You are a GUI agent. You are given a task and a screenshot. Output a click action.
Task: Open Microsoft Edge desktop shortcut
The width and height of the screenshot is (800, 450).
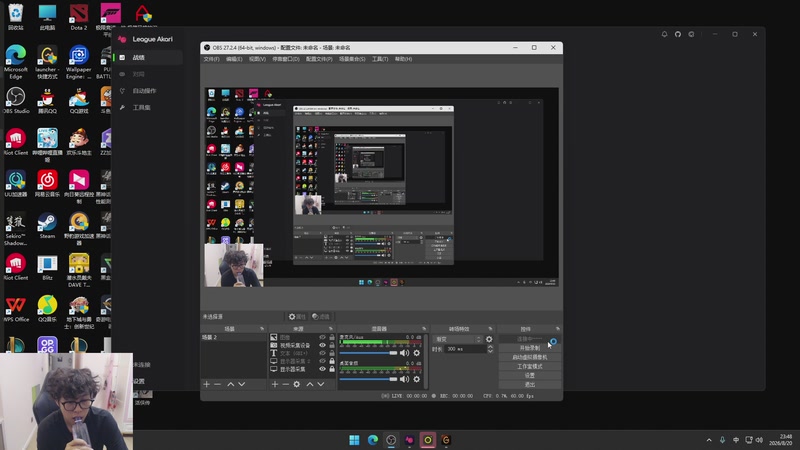tap(16, 63)
